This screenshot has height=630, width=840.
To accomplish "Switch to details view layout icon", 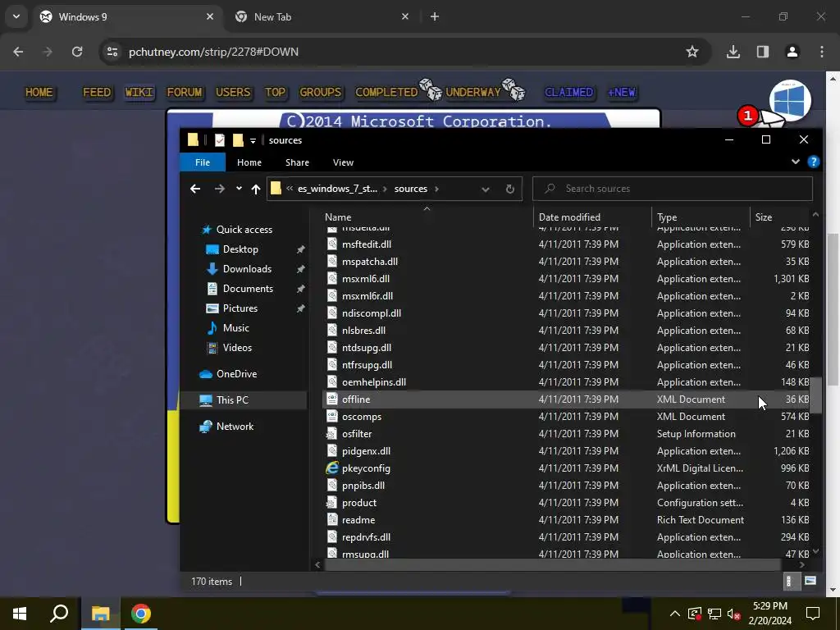I will pyautogui.click(x=788, y=582).
